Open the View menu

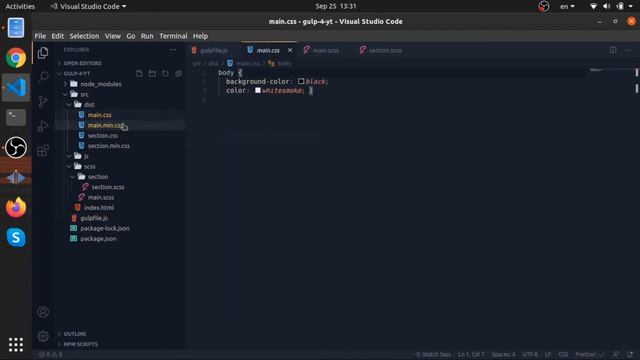tap(113, 36)
